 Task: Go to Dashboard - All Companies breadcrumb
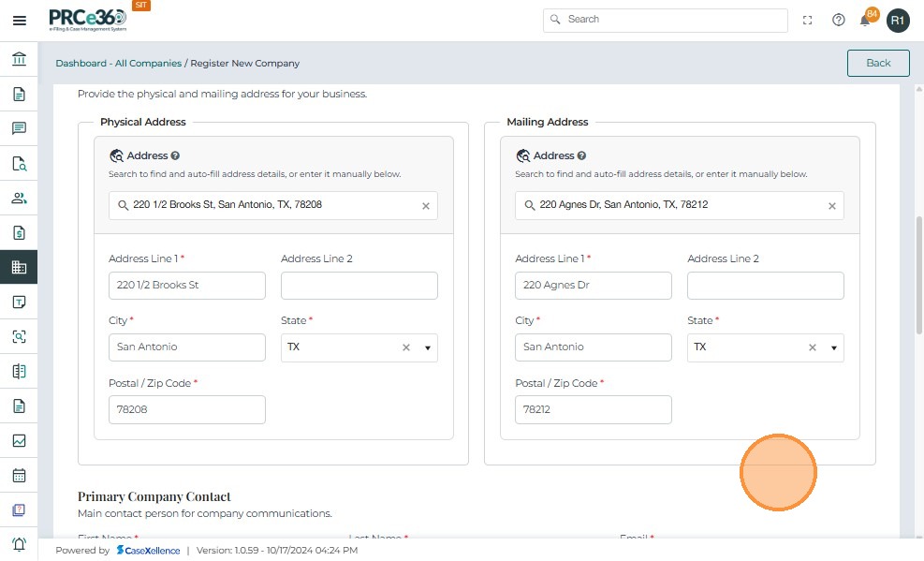(x=118, y=64)
